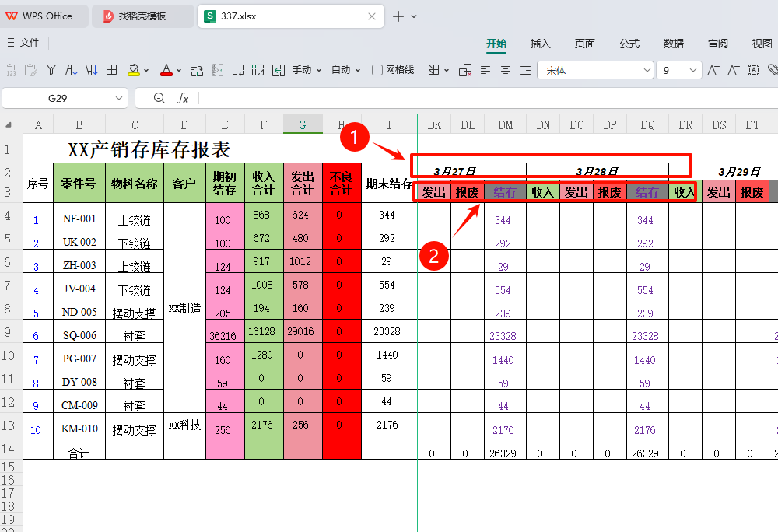Click the 期末结存 header cell
Viewport: 778px width, 532px height.
[x=389, y=184]
